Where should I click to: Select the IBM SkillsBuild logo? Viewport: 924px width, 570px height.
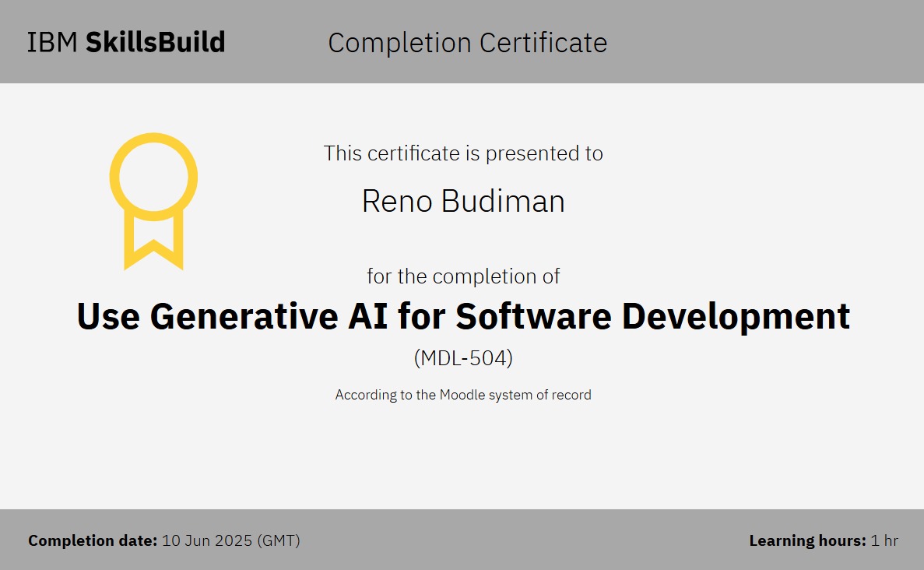(x=125, y=42)
